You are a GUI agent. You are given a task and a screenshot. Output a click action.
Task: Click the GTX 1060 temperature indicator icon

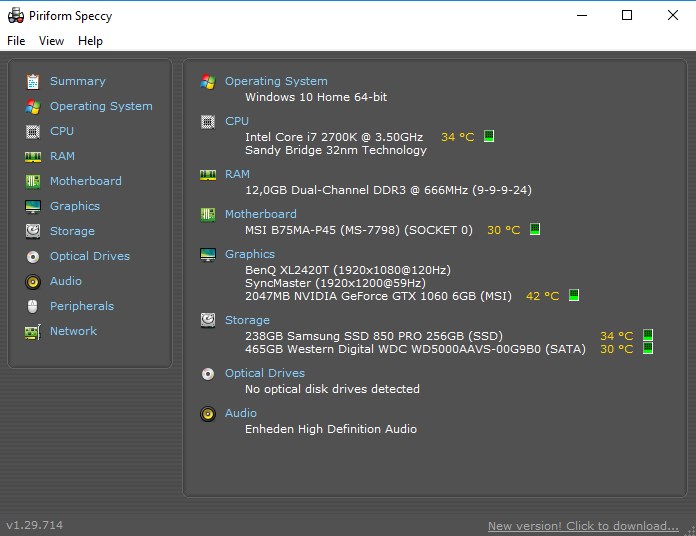pyautogui.click(x=574, y=296)
